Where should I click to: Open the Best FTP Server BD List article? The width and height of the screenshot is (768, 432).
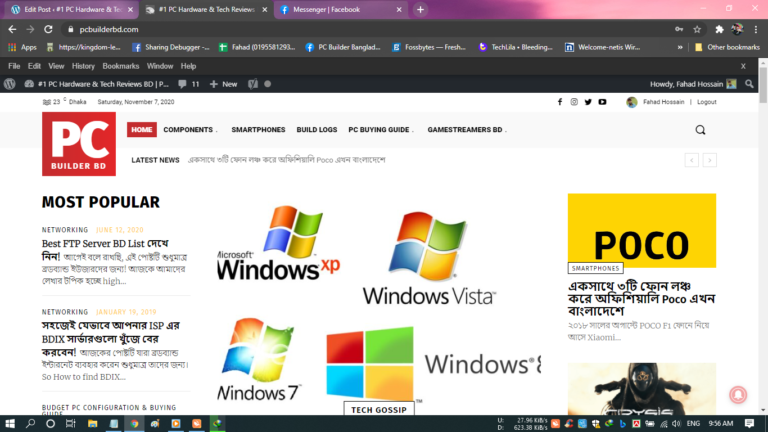105,250
